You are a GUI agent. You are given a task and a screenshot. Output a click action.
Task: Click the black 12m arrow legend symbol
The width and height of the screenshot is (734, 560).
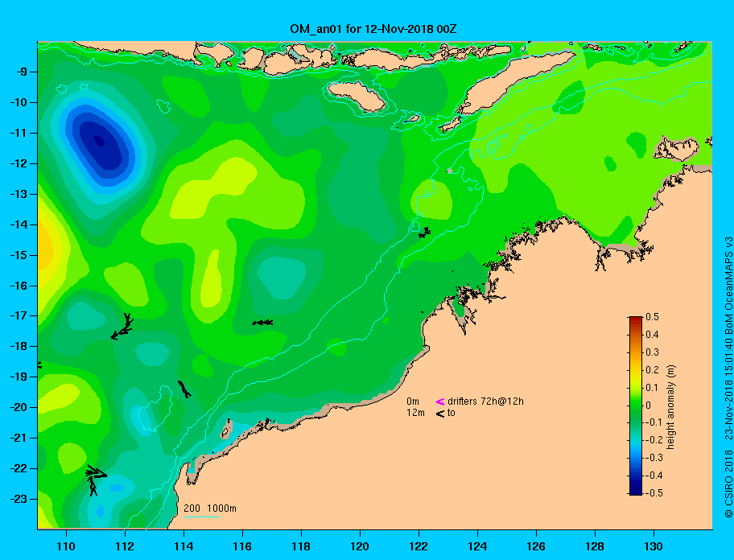[440, 414]
